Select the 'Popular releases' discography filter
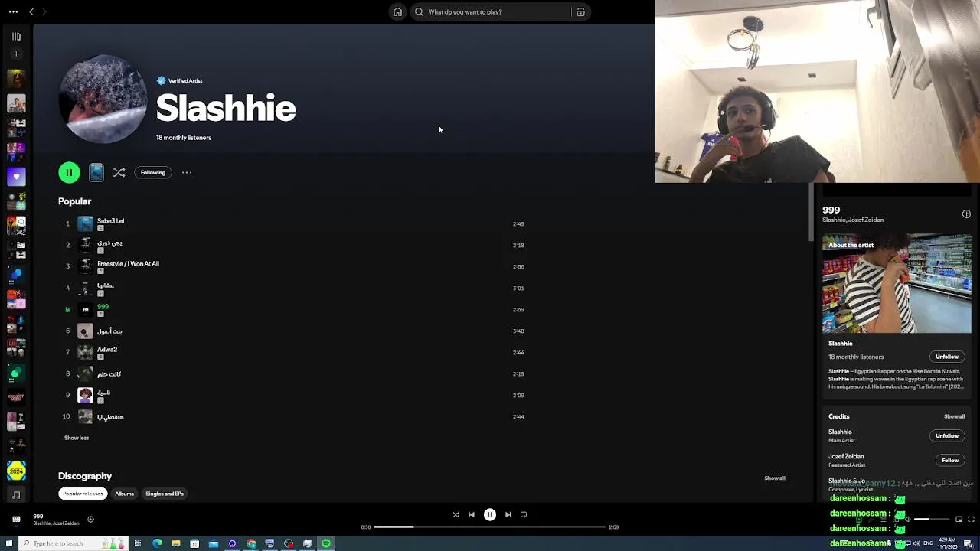 (x=83, y=494)
